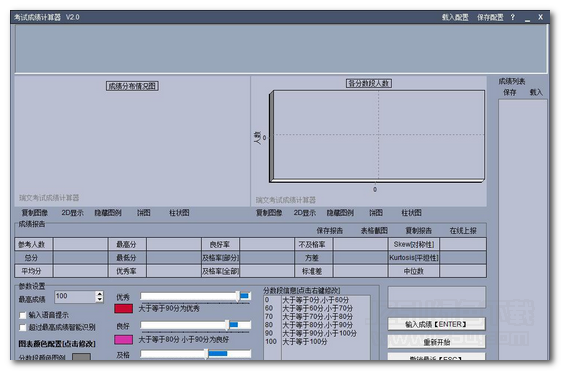Viewport: 561px width, 371px height.
Task: Click 载入 under 成绩列表
Action: [536, 92]
